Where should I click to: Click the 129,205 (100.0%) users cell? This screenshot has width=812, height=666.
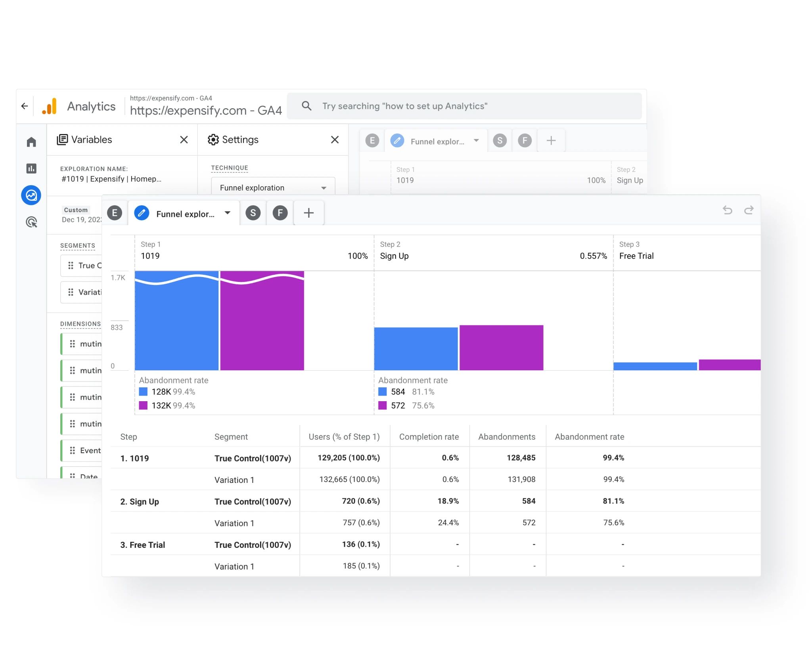pyautogui.click(x=349, y=458)
